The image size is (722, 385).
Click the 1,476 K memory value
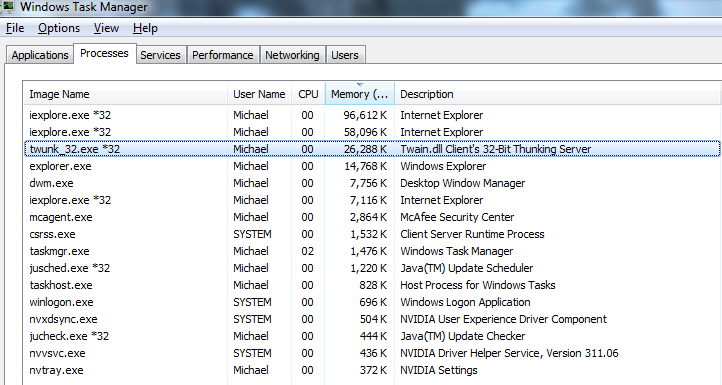(368, 251)
